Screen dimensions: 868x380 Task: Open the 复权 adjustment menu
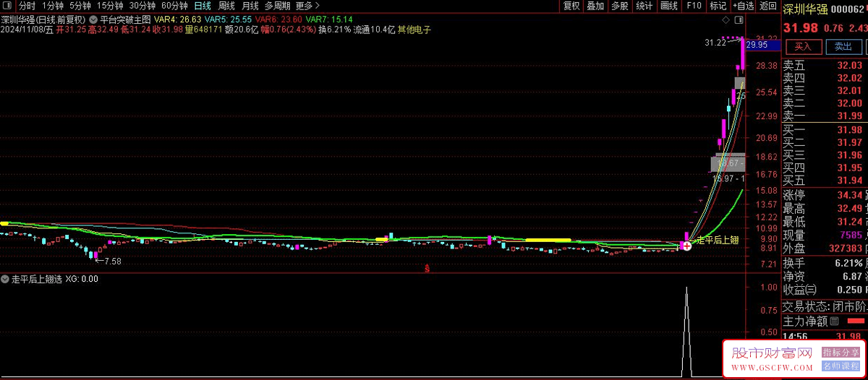(x=571, y=6)
